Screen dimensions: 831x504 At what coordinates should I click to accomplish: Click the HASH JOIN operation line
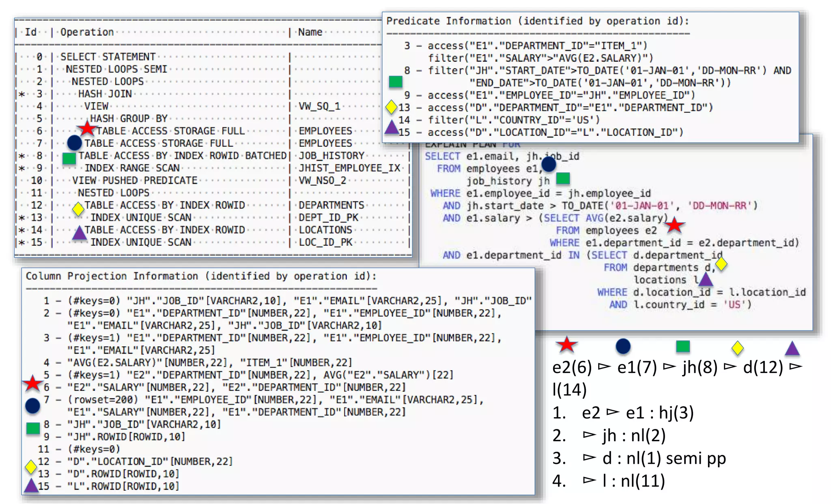[x=105, y=94]
